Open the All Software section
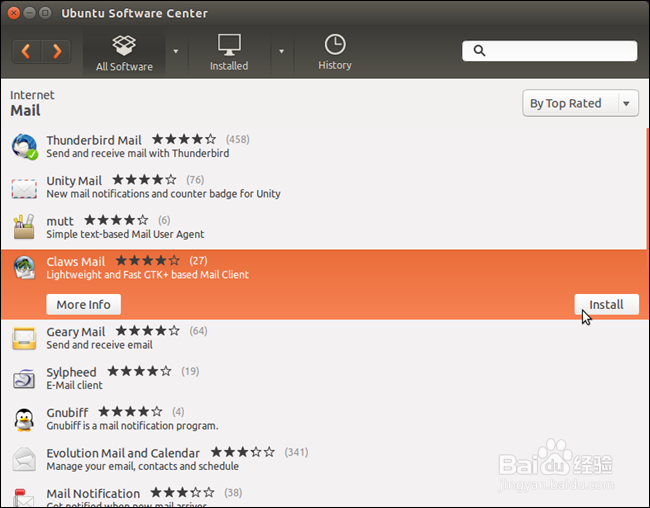The height and width of the screenshot is (508, 650). pos(124,53)
